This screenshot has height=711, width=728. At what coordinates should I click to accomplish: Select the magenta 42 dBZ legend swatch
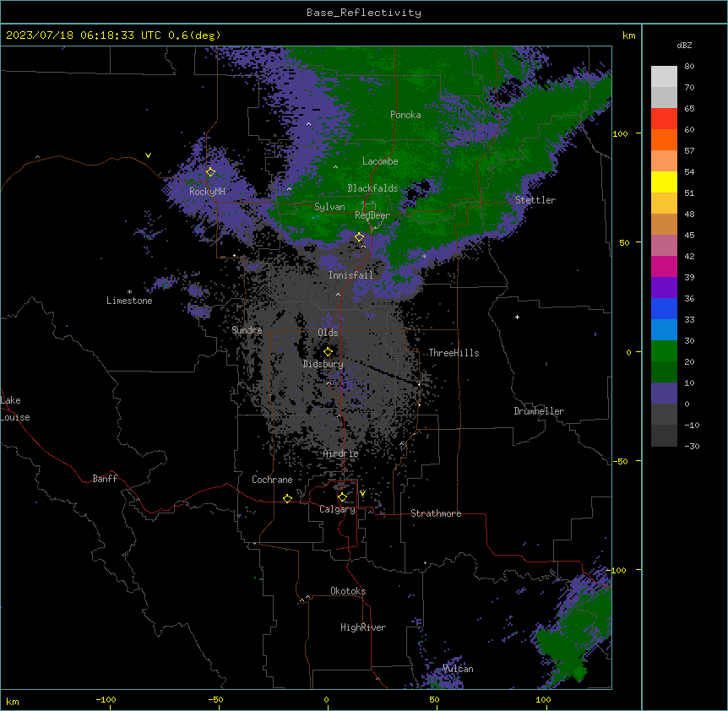point(664,266)
